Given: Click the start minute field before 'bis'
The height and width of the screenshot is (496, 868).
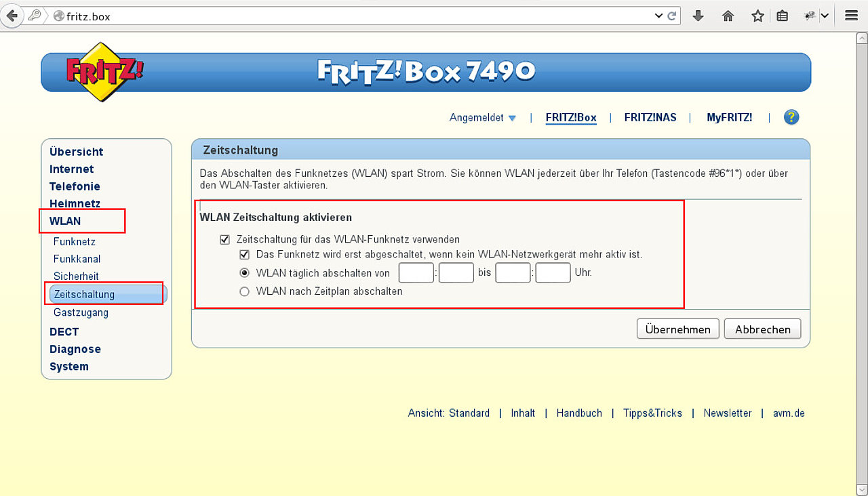Looking at the screenshot, I should coord(456,273).
